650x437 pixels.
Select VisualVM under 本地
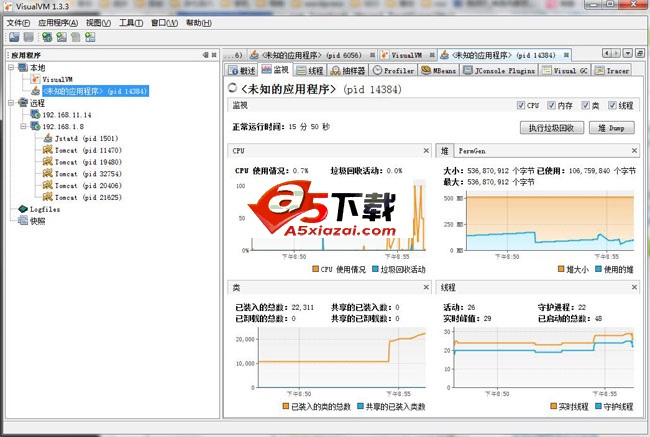tap(57, 79)
